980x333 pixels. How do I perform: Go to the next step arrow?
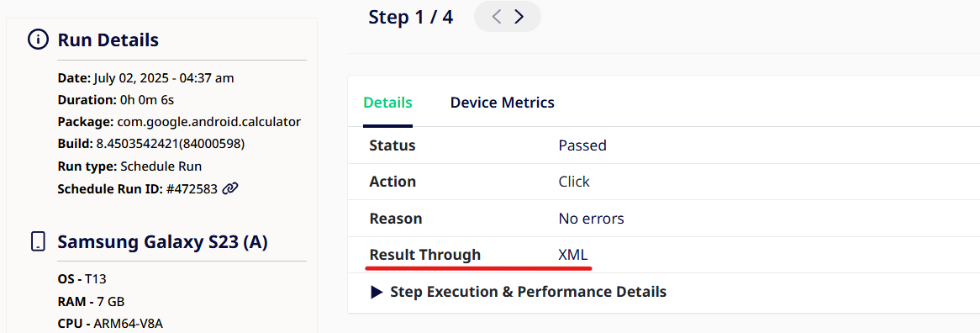(x=519, y=17)
